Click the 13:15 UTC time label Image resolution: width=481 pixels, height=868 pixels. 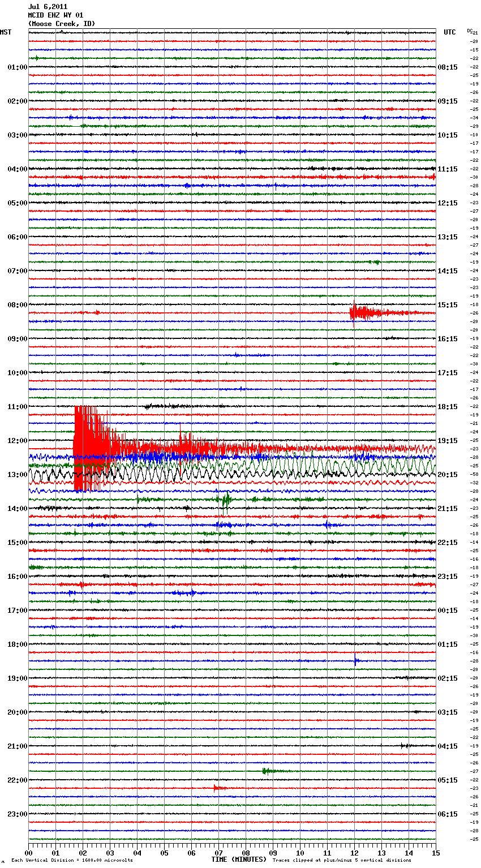pos(448,237)
